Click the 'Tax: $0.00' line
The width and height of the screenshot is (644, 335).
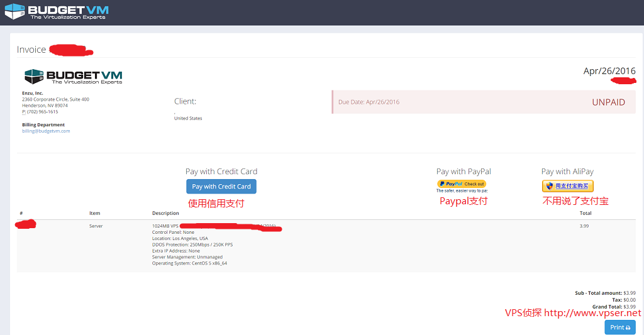[x=624, y=300]
